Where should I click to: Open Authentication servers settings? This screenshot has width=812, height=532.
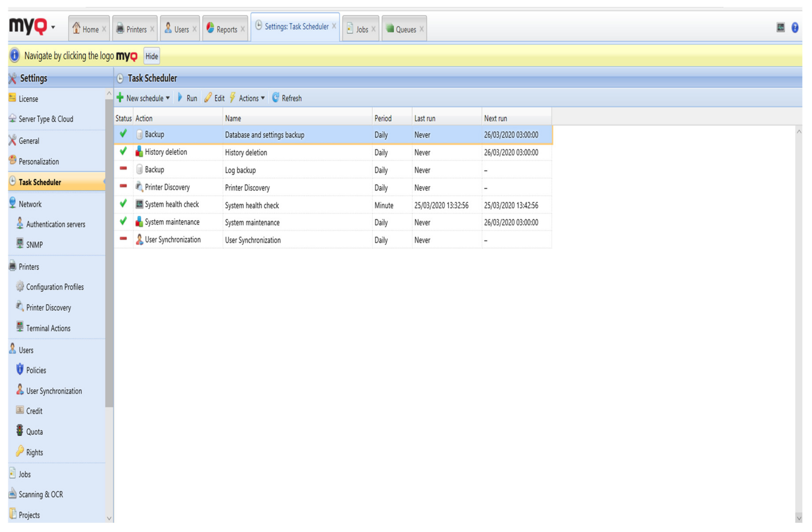pyautogui.click(x=55, y=224)
